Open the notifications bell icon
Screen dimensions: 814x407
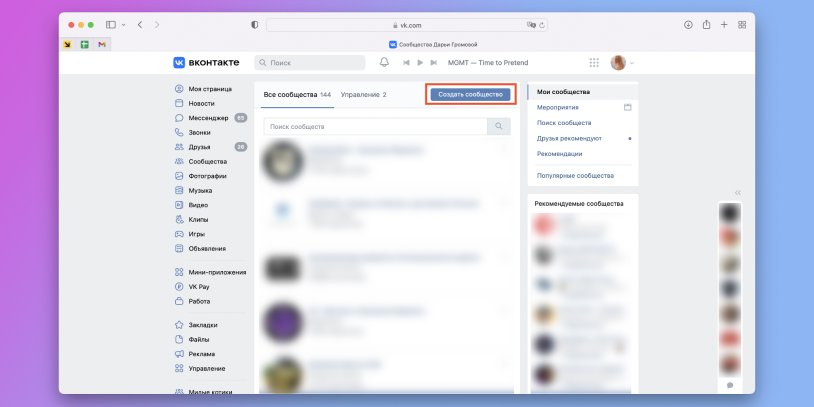point(384,63)
